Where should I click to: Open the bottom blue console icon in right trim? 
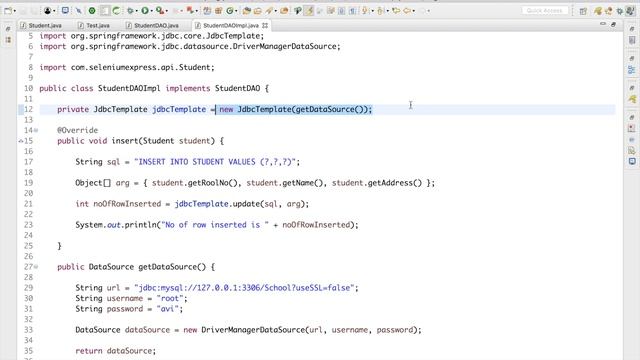point(632,161)
